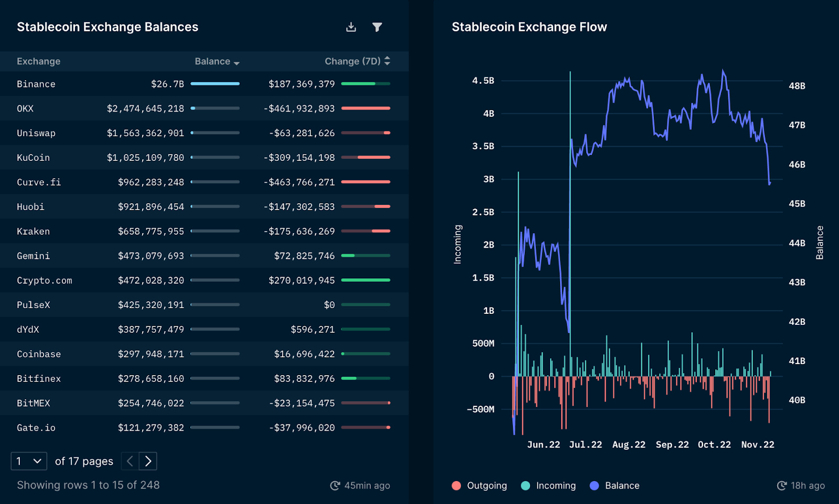Click Binance's blue balance bar
This screenshot has height=504, width=839.
(x=214, y=84)
